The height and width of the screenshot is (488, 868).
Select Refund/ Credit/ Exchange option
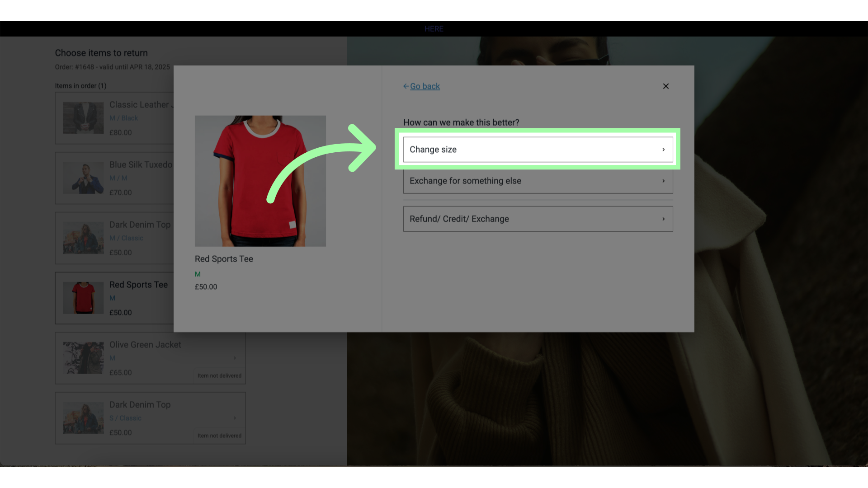click(538, 219)
